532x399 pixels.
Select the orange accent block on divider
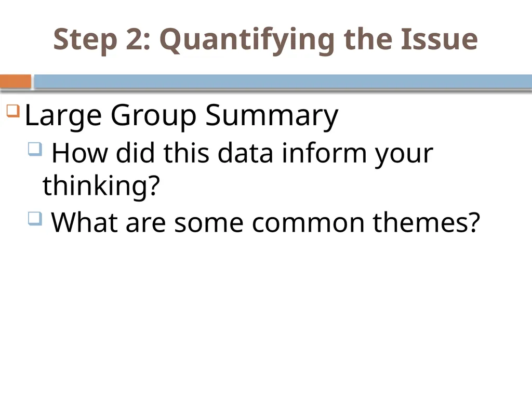click(16, 82)
